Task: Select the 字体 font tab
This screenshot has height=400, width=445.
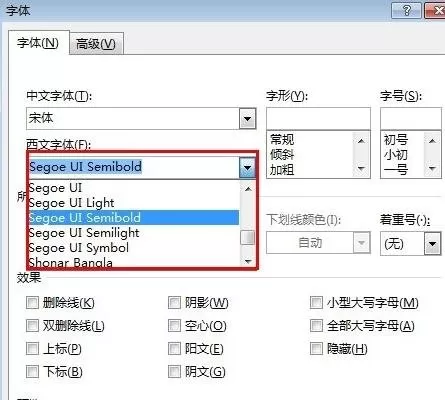Action: [38, 43]
